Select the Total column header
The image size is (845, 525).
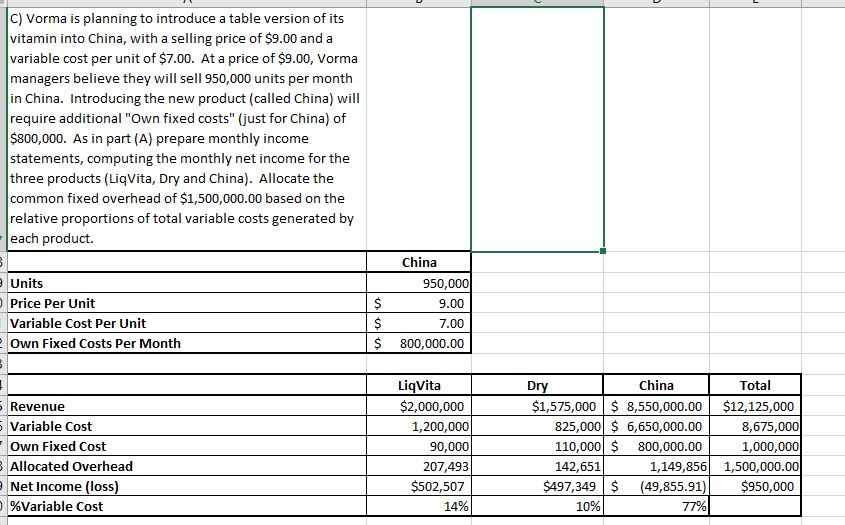(755, 385)
